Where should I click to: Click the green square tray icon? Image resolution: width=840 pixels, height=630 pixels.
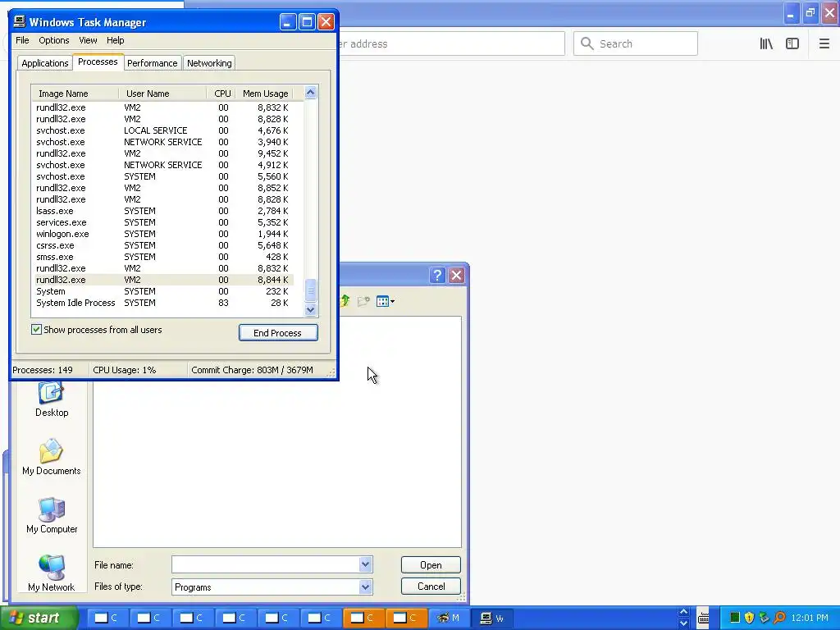(x=734, y=618)
